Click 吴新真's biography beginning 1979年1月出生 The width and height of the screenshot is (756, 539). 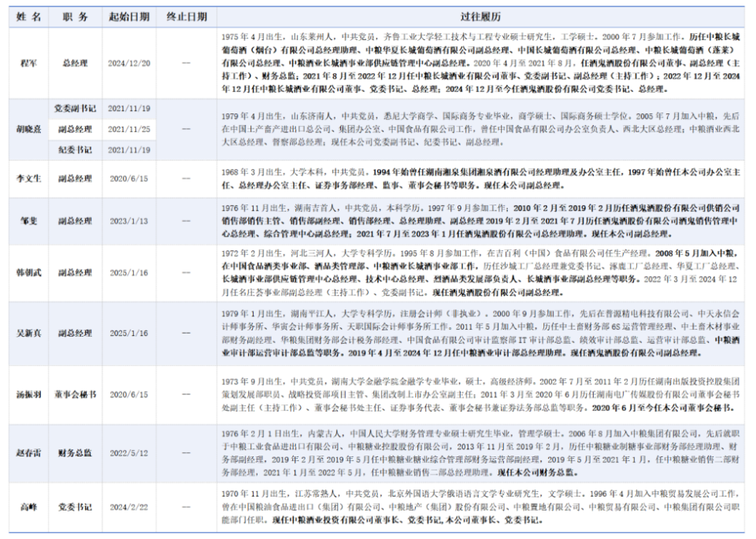[x=480, y=334]
